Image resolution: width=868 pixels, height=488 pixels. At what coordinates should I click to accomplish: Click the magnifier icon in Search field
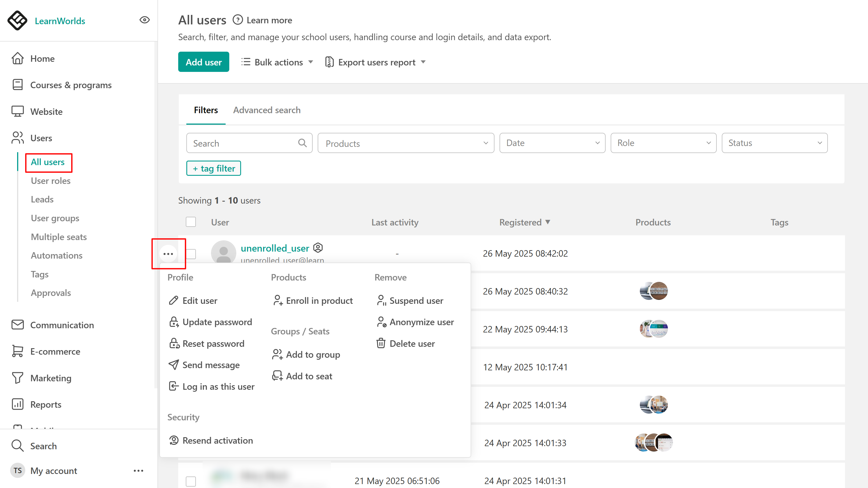pyautogui.click(x=302, y=143)
